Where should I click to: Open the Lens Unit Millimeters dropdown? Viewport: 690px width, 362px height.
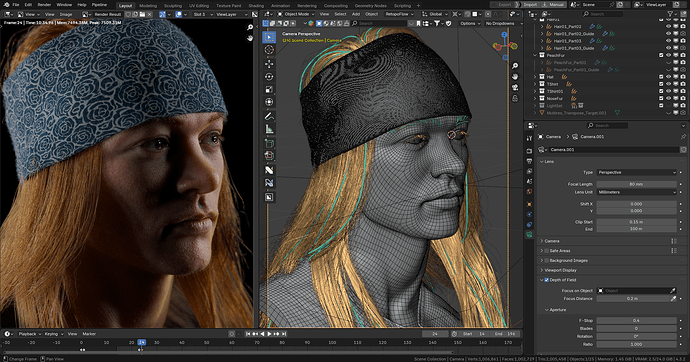[x=636, y=192]
